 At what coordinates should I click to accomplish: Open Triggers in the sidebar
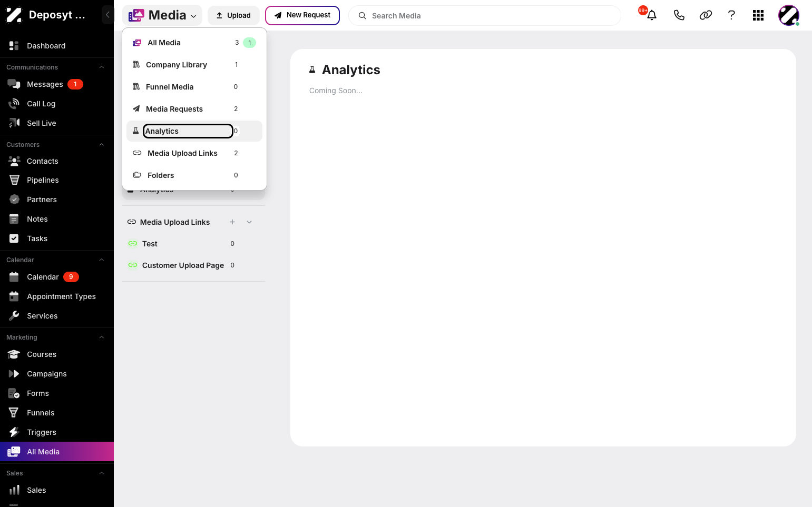point(57,432)
